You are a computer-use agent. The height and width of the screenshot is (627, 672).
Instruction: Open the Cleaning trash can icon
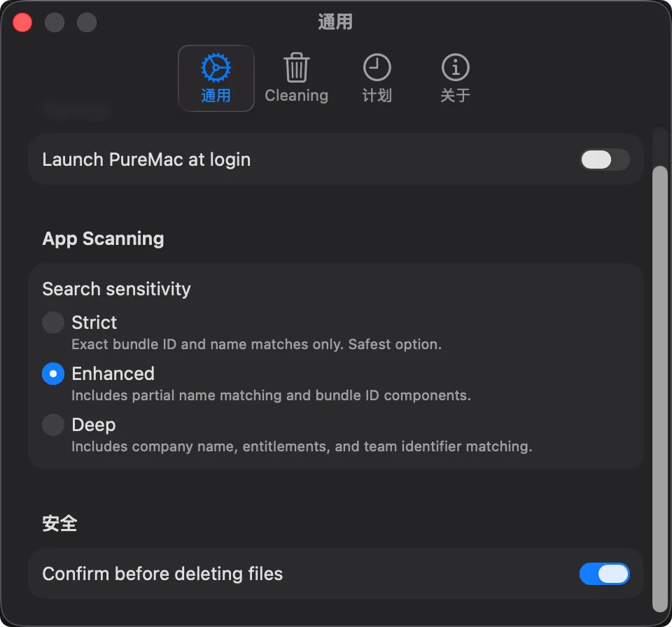coord(296,67)
